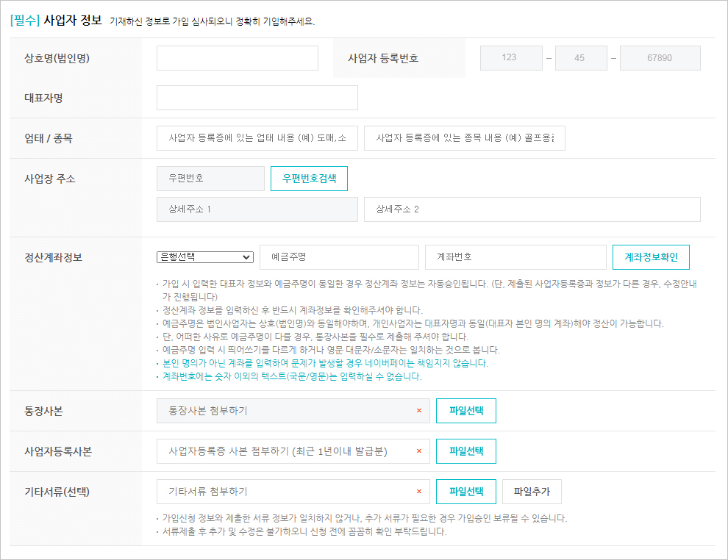Clear the 기타서류 attachment using the × icon
This screenshot has height=560, width=728.
click(x=419, y=491)
